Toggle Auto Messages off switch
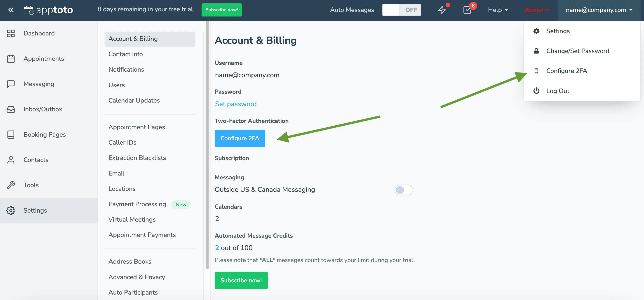The width and height of the screenshot is (644, 300). (x=402, y=10)
